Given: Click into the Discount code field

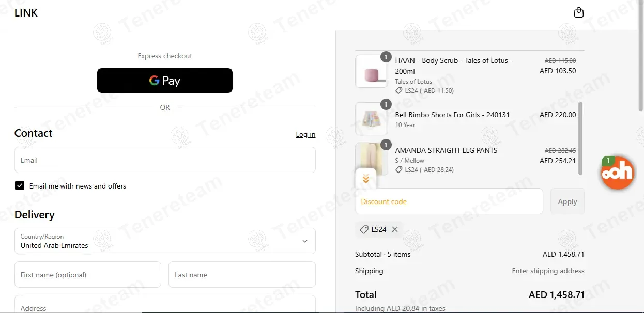Looking at the screenshot, I should (449, 201).
